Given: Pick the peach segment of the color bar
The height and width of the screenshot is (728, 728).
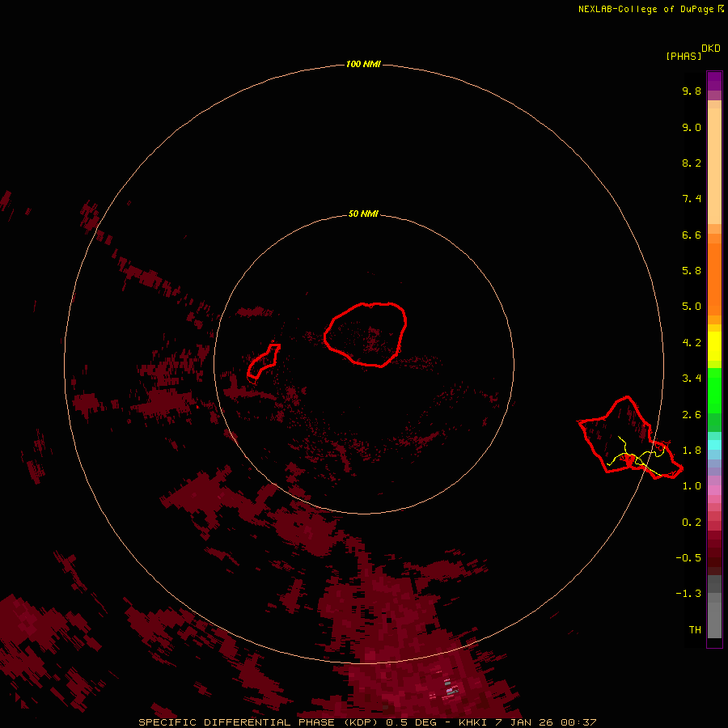Looking at the screenshot, I should 714,166.
